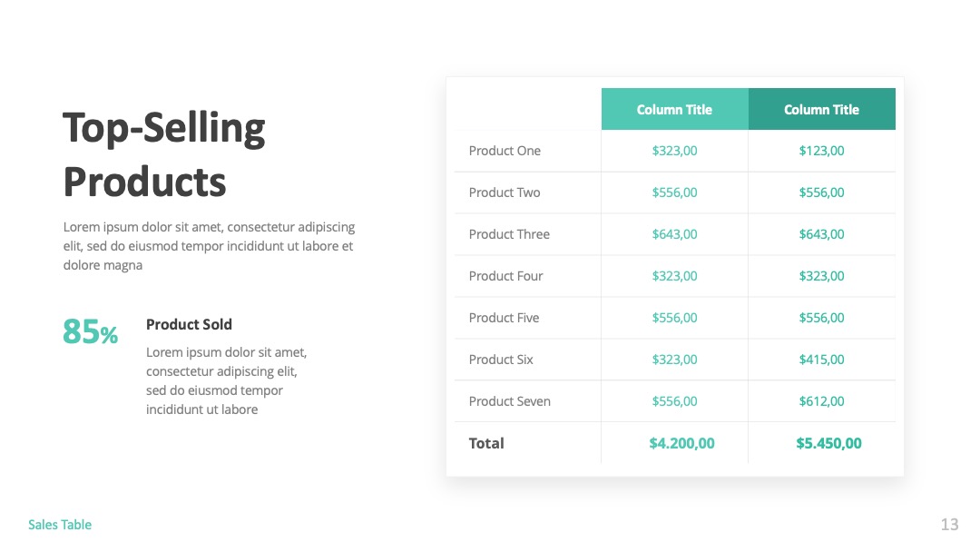Viewport: 980px width, 552px height.
Task: Click the dark green Column Title header
Action: pyautogui.click(x=822, y=109)
